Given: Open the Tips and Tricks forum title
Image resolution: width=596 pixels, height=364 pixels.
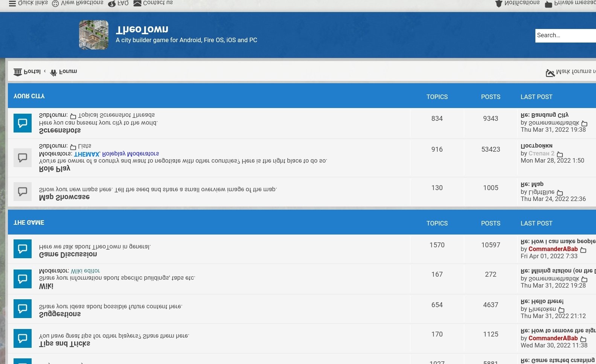Looking at the screenshot, I should (x=65, y=343).
